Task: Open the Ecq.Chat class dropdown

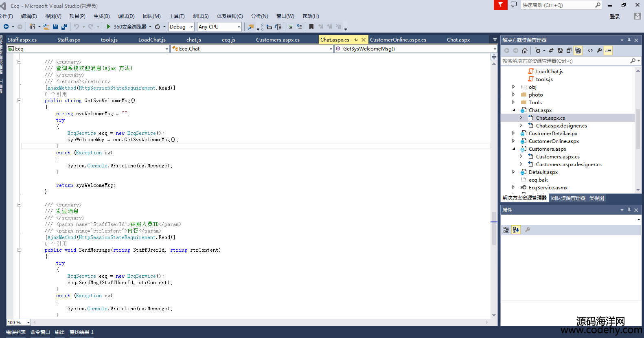Action: [252, 49]
